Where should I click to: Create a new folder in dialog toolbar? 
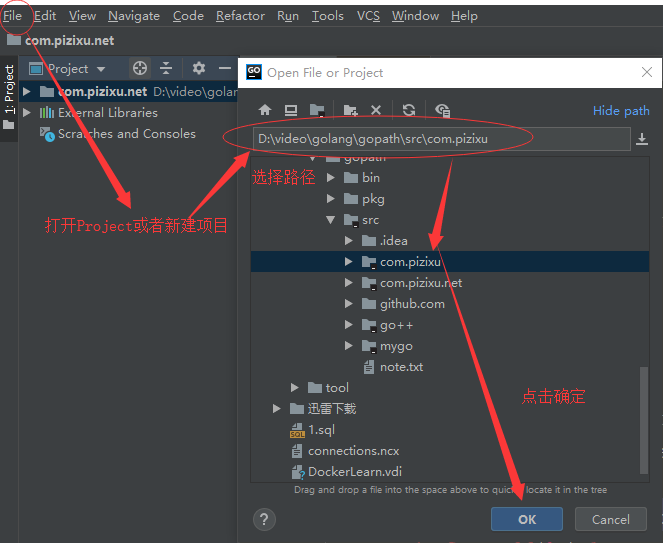point(351,110)
